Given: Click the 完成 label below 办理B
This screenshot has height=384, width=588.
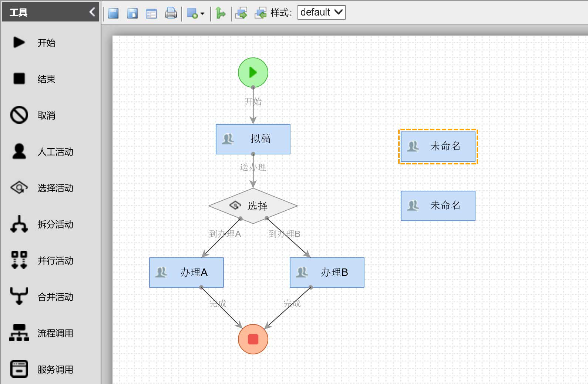Looking at the screenshot, I should [292, 304].
